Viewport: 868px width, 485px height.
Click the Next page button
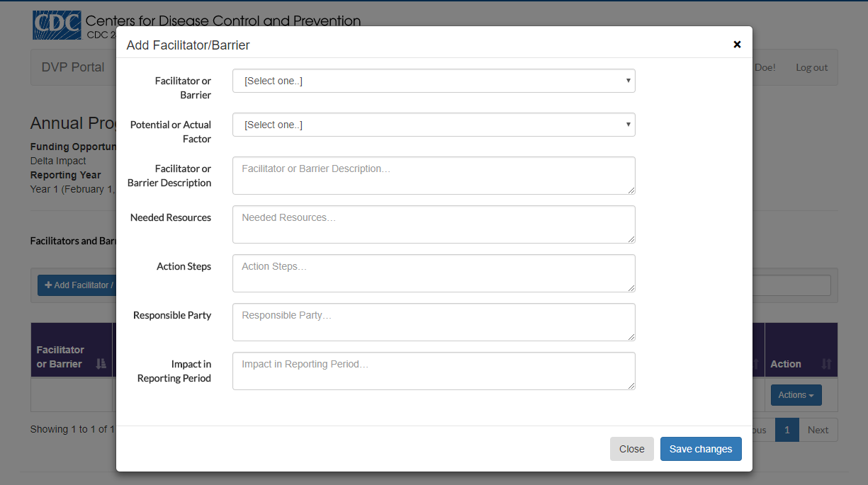818,430
